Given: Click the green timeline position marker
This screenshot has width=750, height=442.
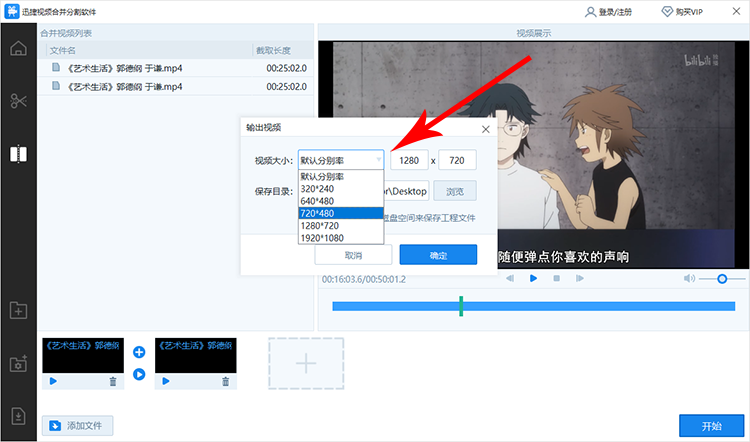Looking at the screenshot, I should tap(461, 306).
